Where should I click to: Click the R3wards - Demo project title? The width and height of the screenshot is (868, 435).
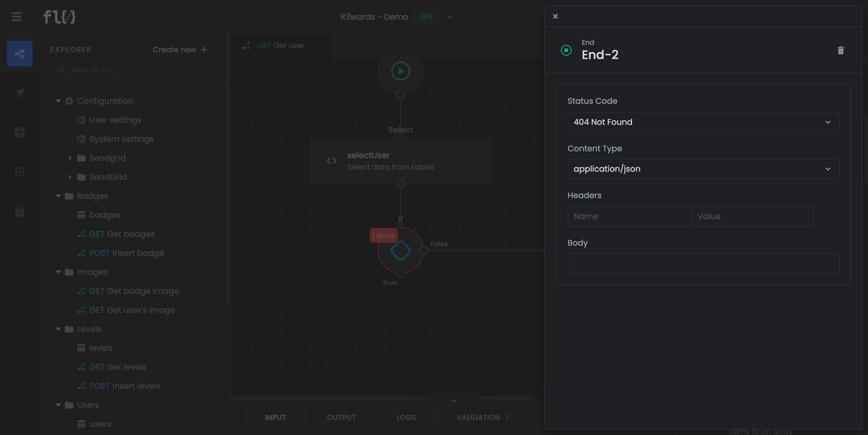pos(374,17)
